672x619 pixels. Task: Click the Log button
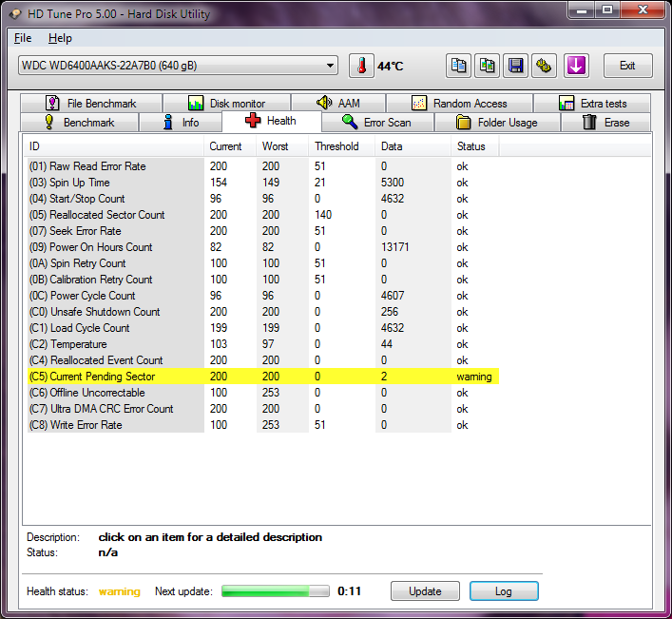point(504,591)
